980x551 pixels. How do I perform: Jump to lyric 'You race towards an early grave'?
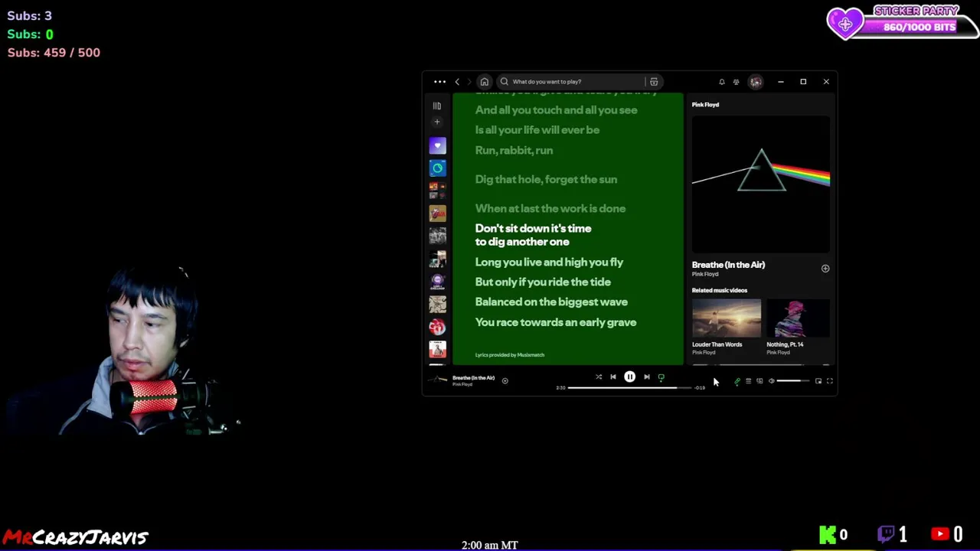555,323
